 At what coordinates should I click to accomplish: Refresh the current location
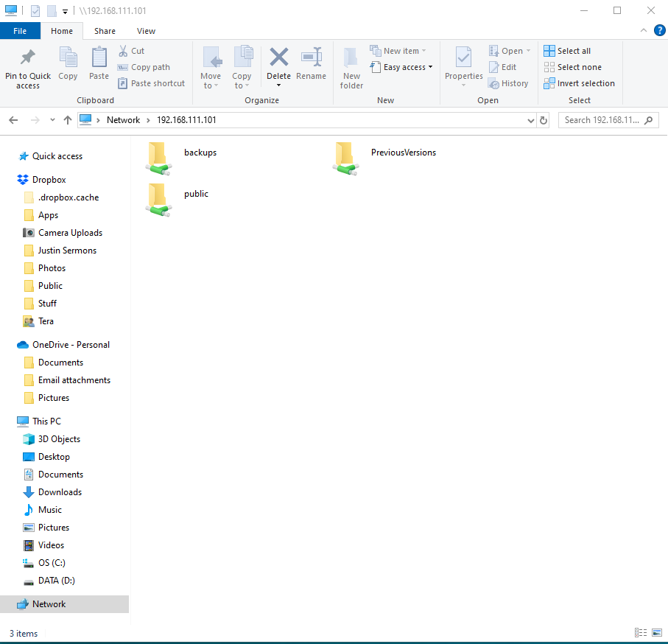(x=544, y=120)
